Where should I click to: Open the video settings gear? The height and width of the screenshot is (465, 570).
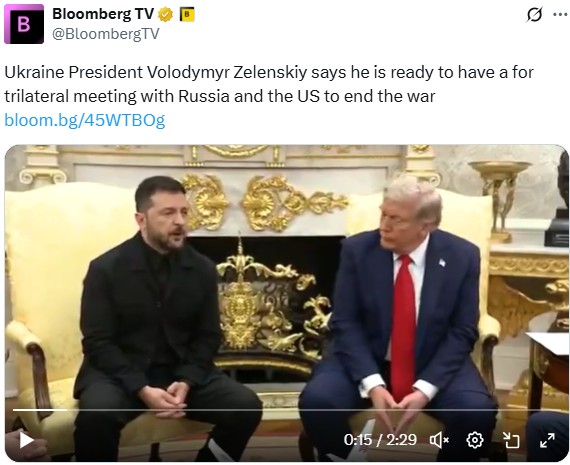point(475,440)
